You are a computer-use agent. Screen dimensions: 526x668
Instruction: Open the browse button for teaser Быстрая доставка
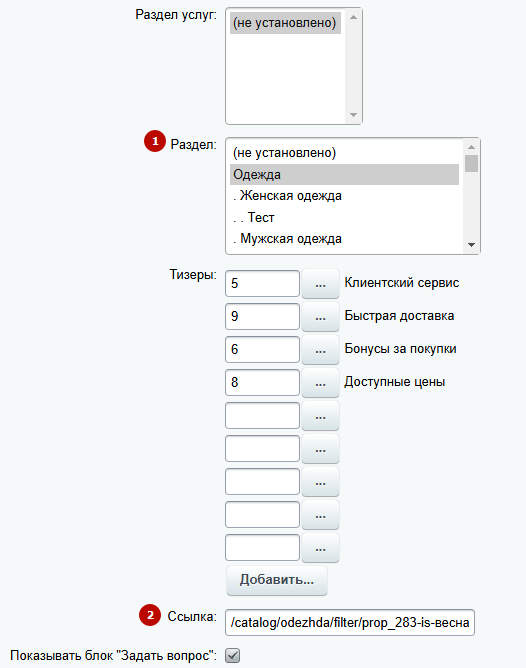pyautogui.click(x=320, y=317)
